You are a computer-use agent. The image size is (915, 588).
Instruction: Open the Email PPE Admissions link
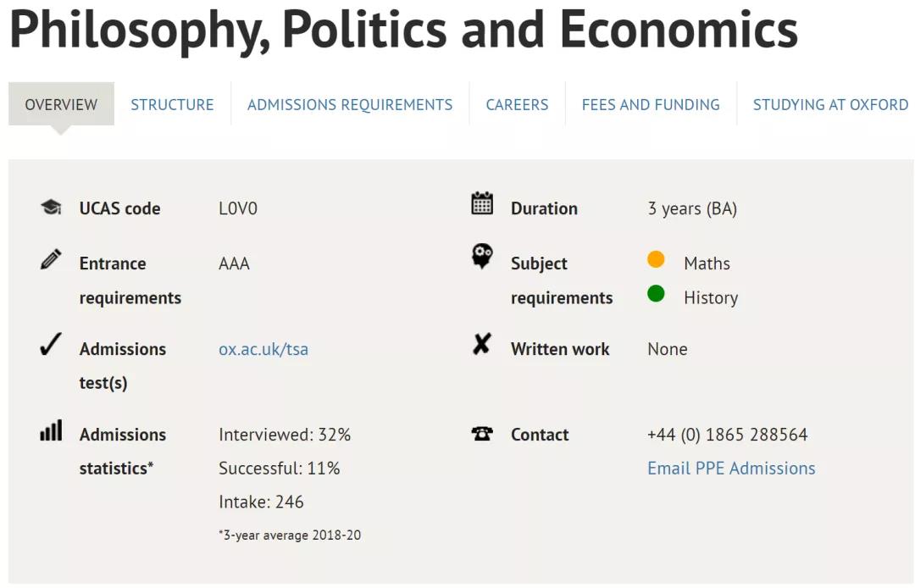point(731,468)
